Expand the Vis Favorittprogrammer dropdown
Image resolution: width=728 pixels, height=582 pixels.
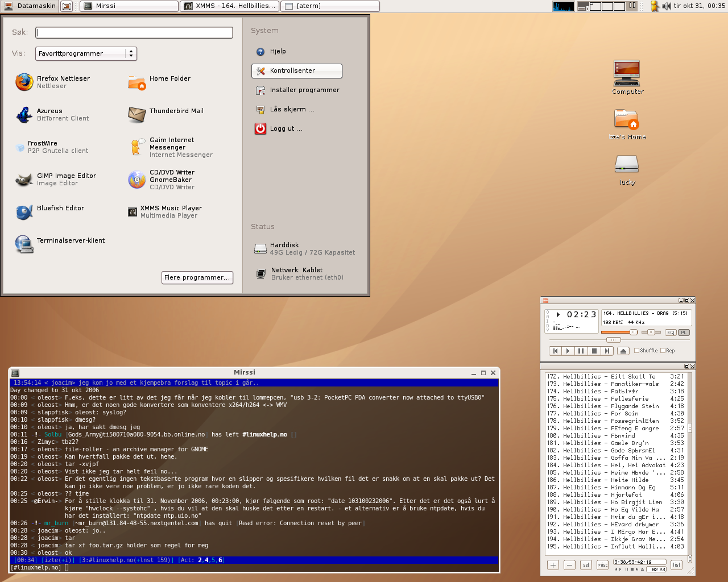click(86, 53)
